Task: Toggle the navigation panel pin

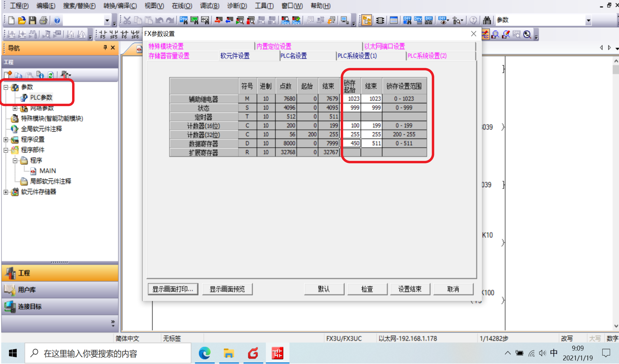Action: (105, 48)
